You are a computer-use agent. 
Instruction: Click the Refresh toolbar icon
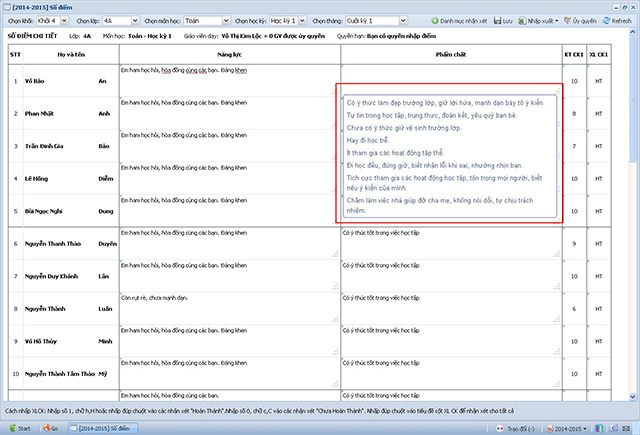tap(615, 19)
